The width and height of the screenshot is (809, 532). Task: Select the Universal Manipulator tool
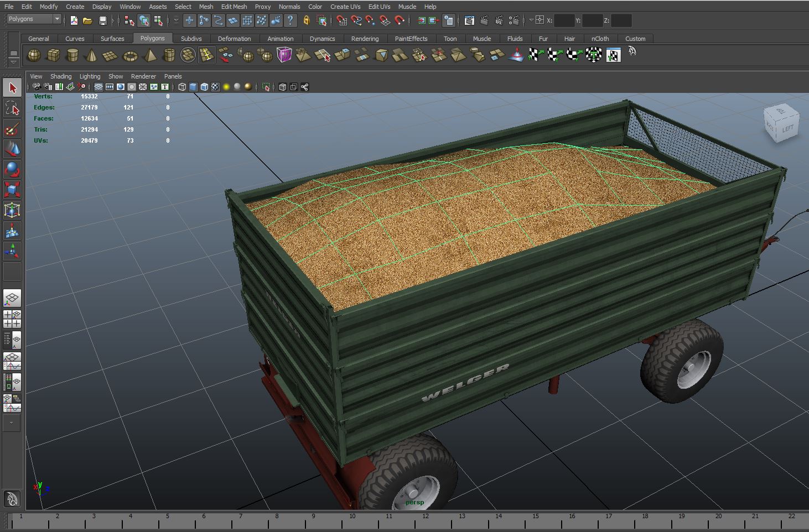(12, 210)
